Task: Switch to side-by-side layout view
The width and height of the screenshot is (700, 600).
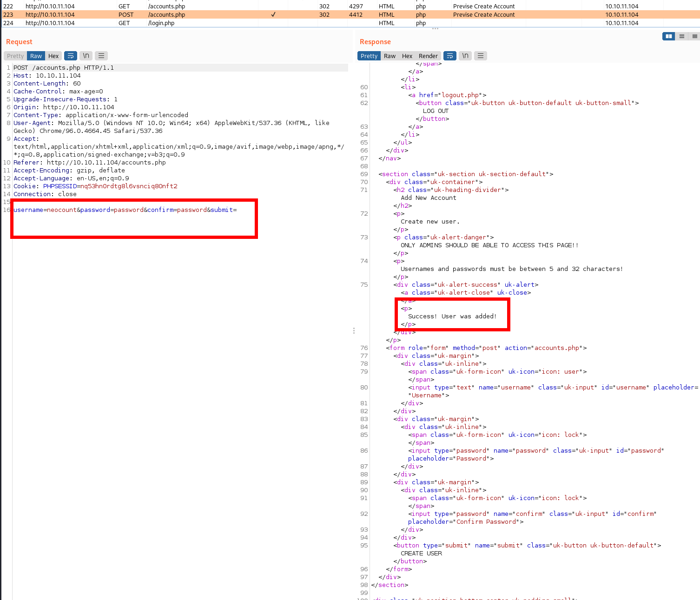Action: tap(668, 36)
